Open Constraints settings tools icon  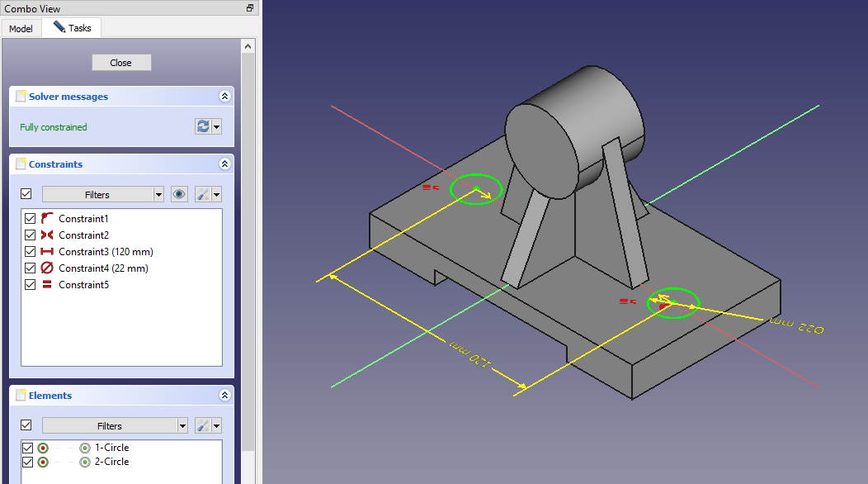(x=202, y=194)
